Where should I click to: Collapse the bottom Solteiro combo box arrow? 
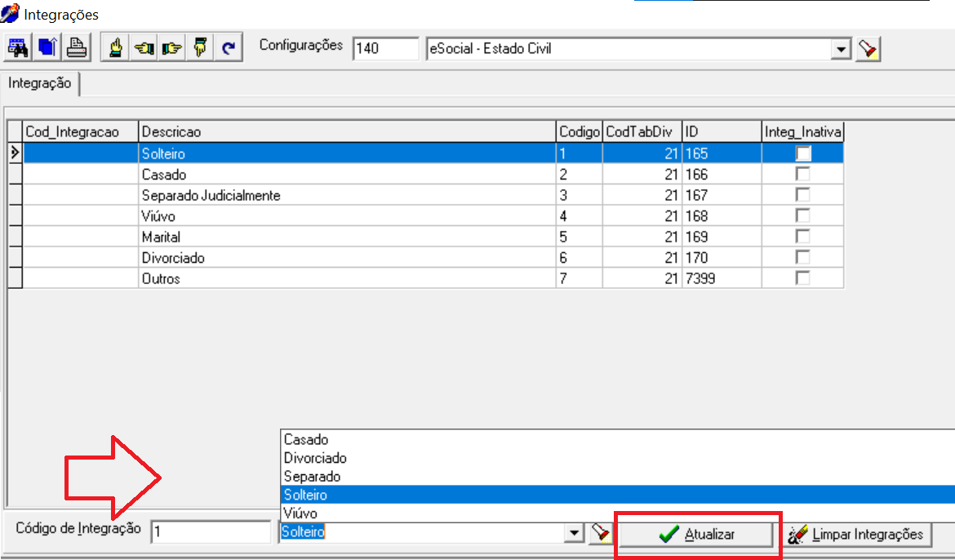[x=575, y=534]
